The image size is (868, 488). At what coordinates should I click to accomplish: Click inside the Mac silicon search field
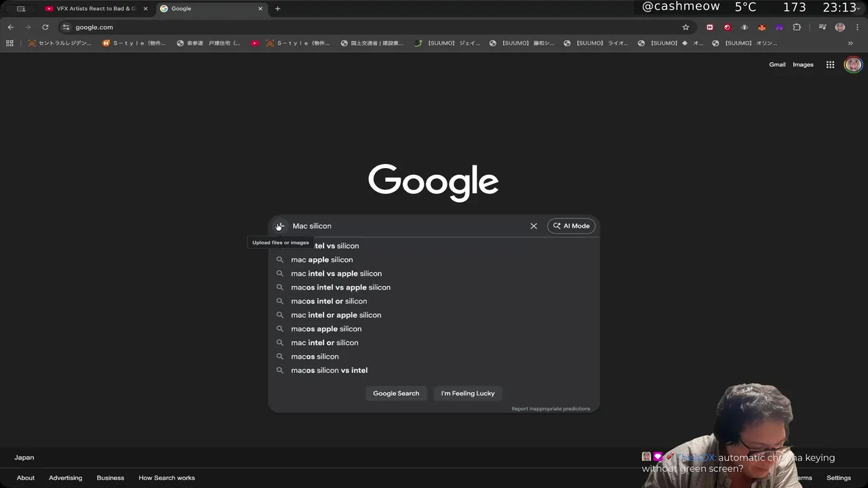pos(408,226)
